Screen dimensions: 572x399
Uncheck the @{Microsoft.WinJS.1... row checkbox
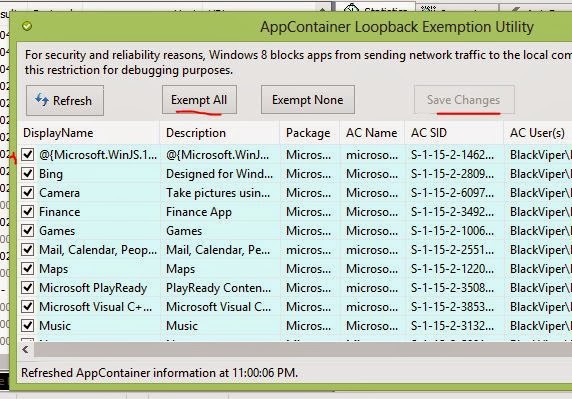pyautogui.click(x=28, y=155)
